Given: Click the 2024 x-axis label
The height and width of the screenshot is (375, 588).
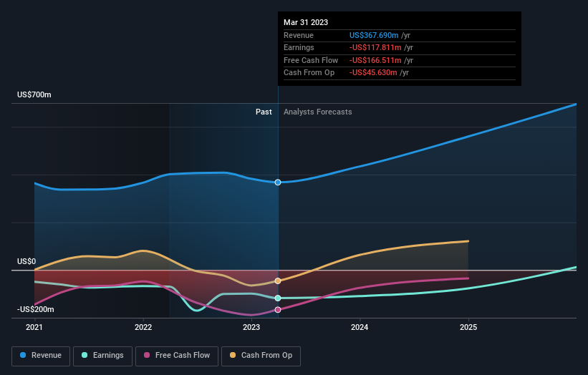Looking at the screenshot, I should point(360,327).
